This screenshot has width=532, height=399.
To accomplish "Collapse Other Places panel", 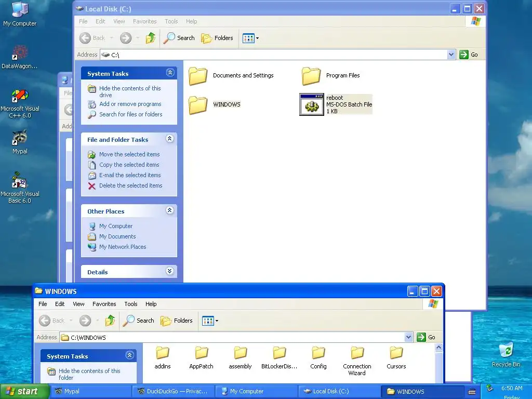I will tap(170, 210).
